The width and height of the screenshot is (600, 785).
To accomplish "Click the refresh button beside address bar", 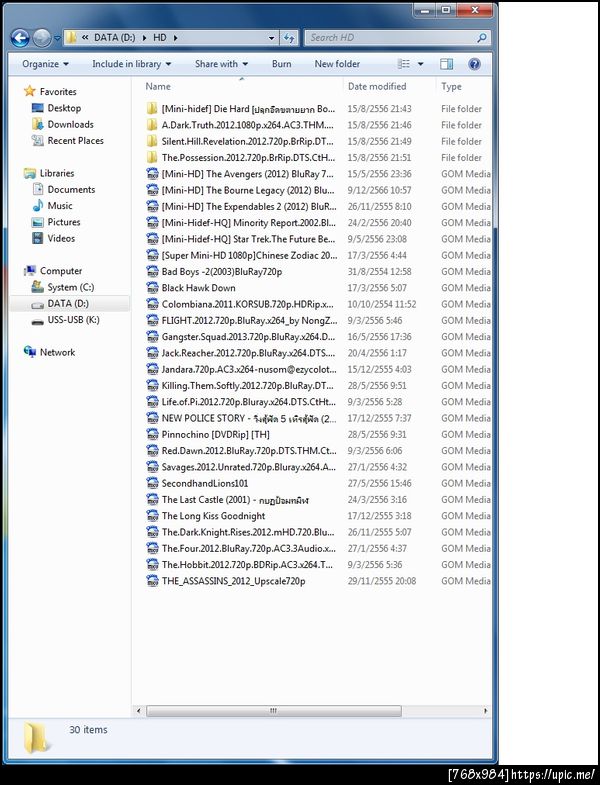I will [289, 38].
